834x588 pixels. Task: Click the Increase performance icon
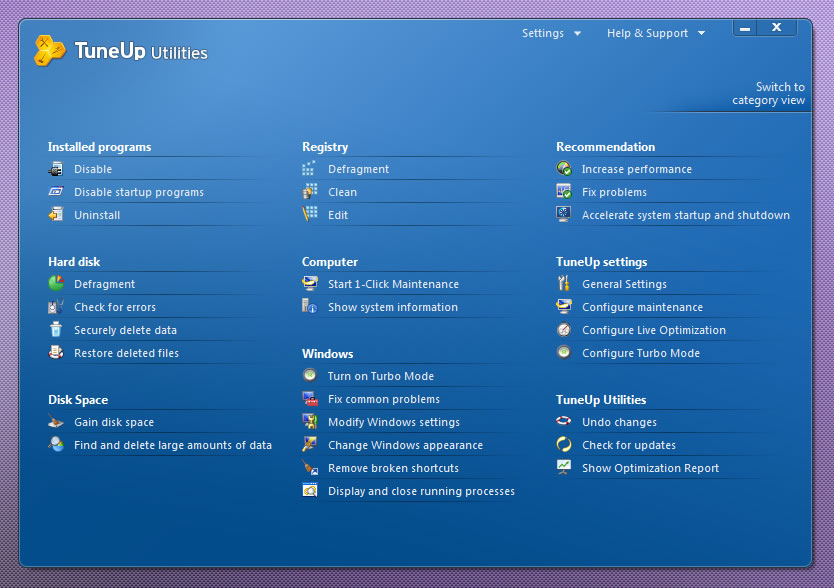tap(564, 169)
